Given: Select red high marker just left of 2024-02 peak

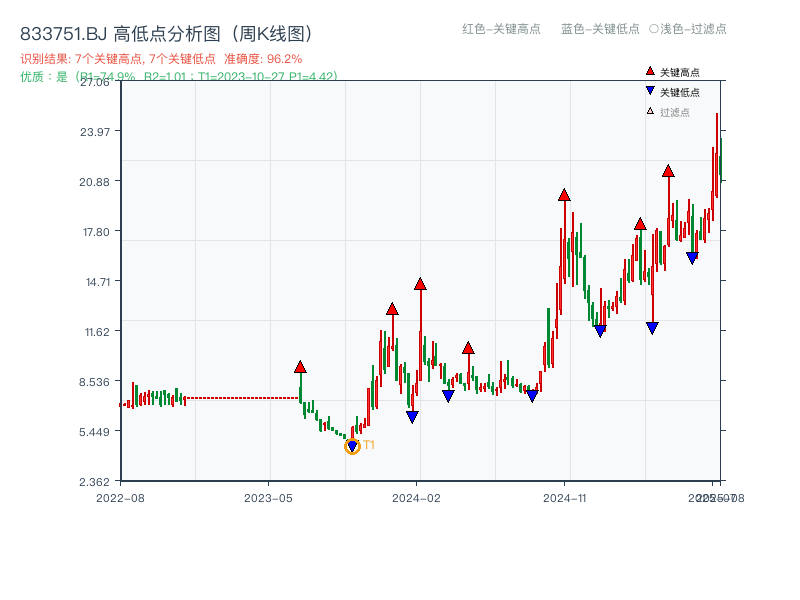Looking at the screenshot, I should [x=392, y=309].
